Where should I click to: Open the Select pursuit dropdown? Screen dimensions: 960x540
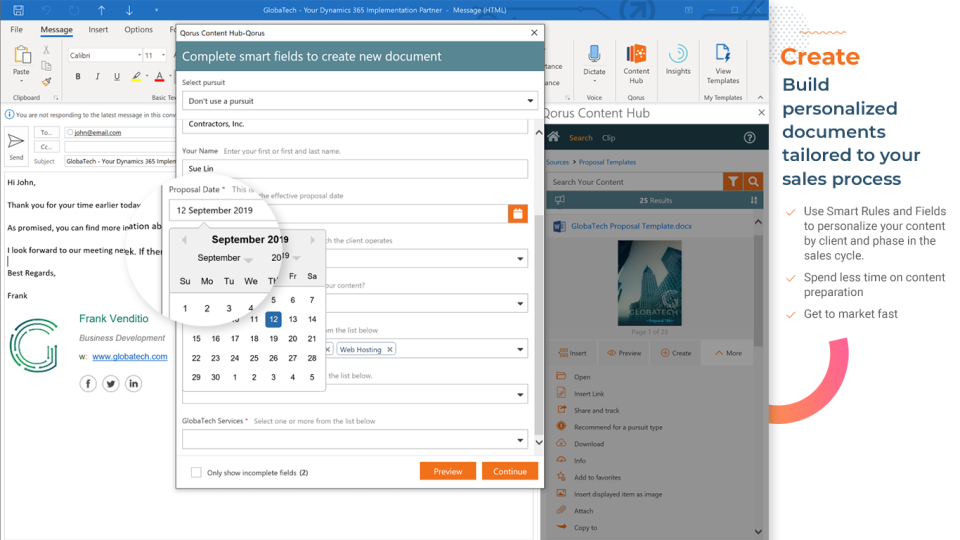click(359, 101)
